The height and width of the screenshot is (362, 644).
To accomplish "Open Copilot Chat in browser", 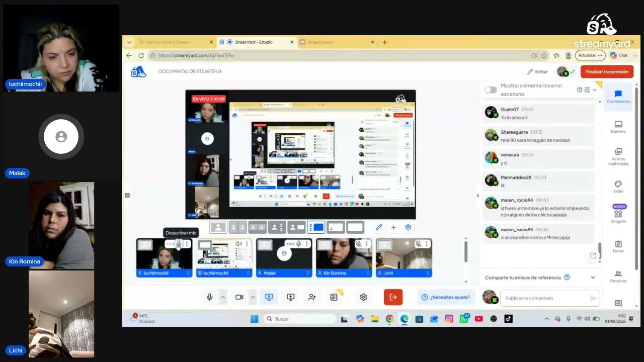I will [618, 55].
